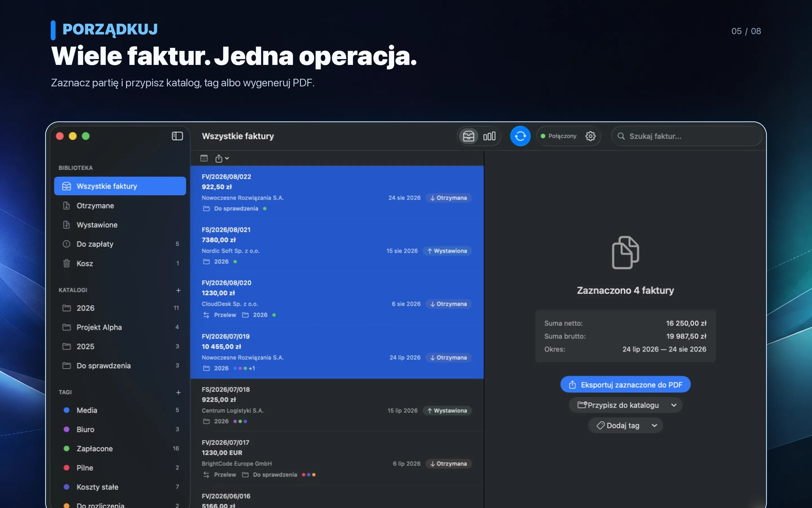
Task: Select invoice FS/2026/07/018
Action: pyautogui.click(x=337, y=405)
